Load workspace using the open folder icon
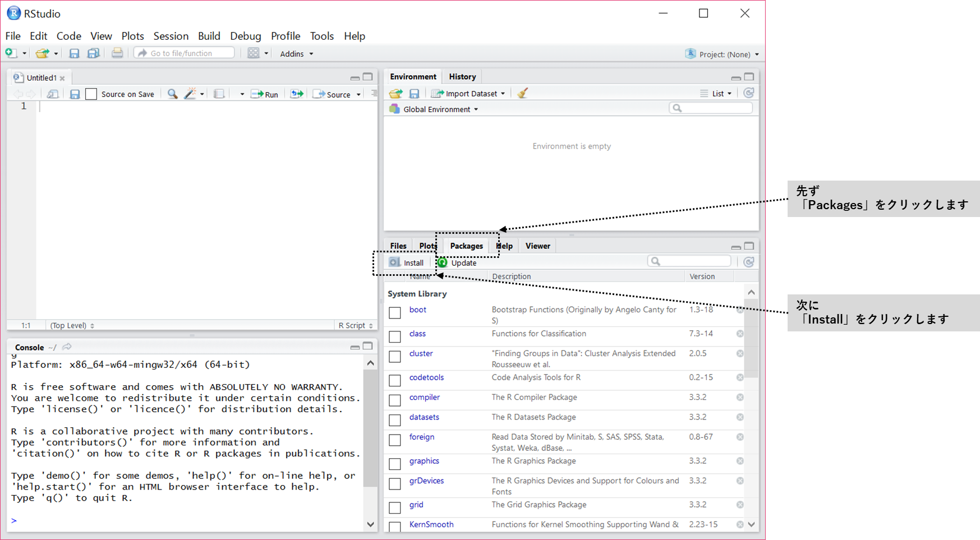 pyautogui.click(x=396, y=94)
